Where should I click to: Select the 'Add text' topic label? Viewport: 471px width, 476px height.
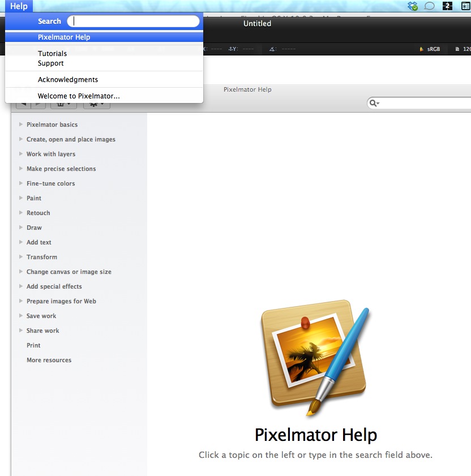click(x=38, y=242)
